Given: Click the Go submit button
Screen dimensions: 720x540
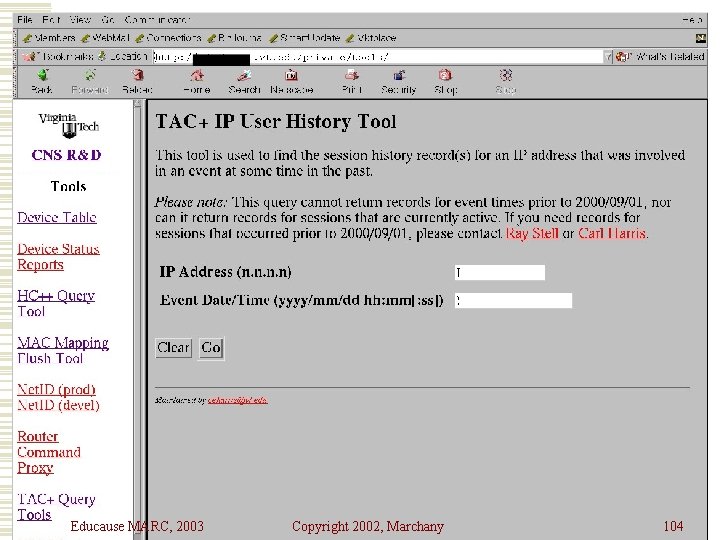Looking at the screenshot, I should click(211, 348).
